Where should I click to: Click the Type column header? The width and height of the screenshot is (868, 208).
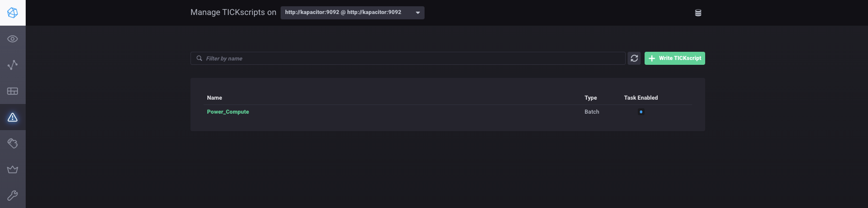(590, 98)
